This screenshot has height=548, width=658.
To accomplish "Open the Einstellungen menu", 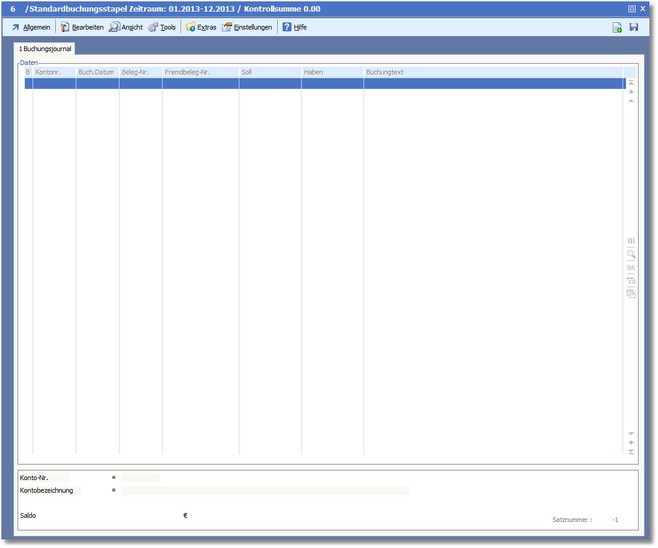I will 247,27.
